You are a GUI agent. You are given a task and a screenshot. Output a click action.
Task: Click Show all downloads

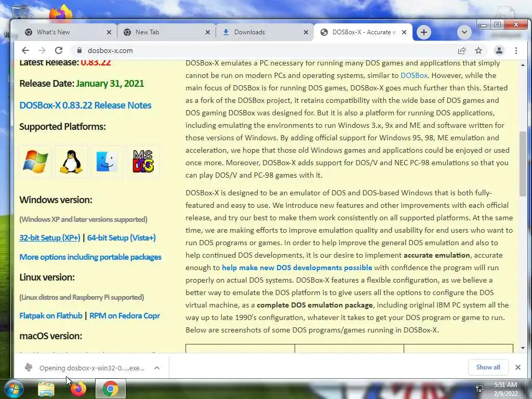(x=488, y=367)
